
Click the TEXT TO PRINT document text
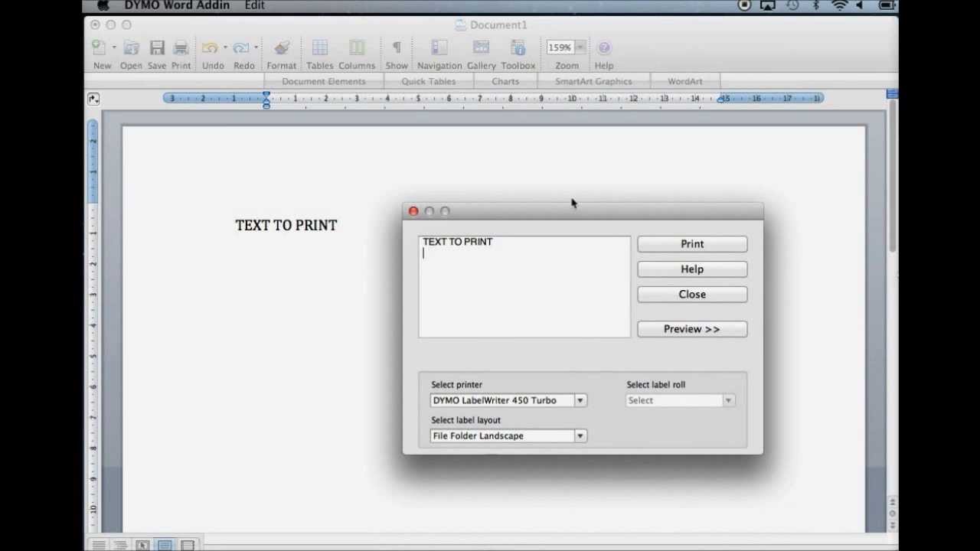pos(286,225)
